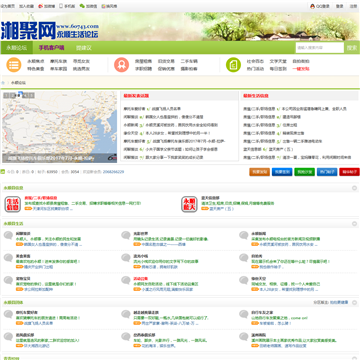Open the 特色美食 category link
Screen dimensions: 360x360
pyautogui.click(x=36, y=69)
